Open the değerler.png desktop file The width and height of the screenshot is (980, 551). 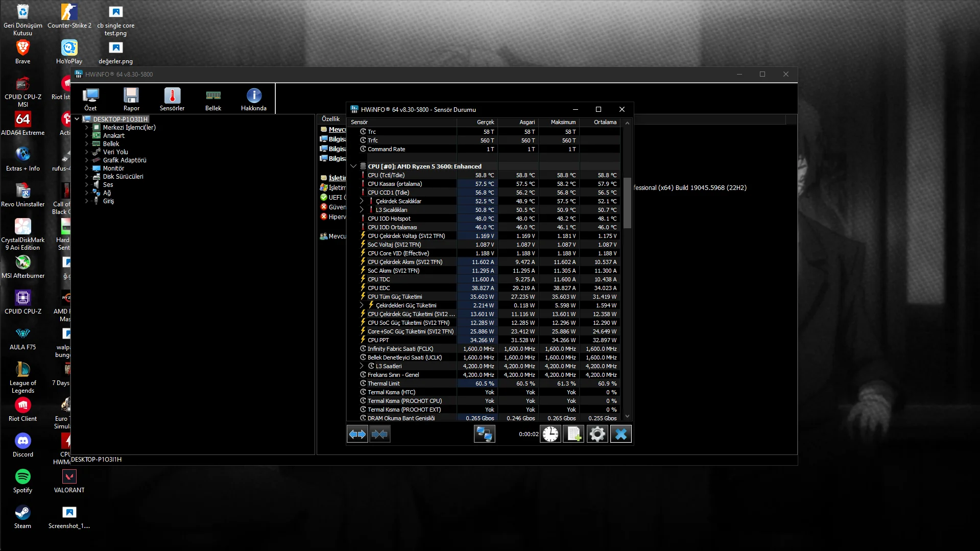pyautogui.click(x=115, y=52)
